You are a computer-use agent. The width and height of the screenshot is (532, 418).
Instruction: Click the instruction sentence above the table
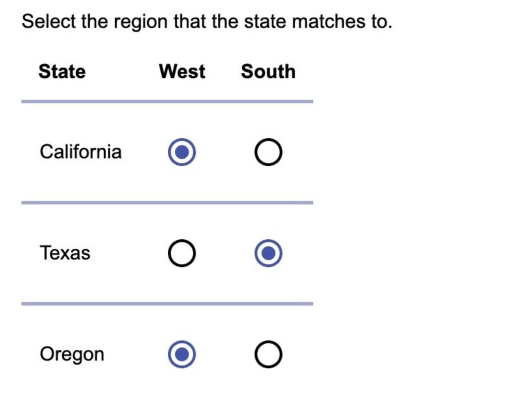tap(207, 22)
